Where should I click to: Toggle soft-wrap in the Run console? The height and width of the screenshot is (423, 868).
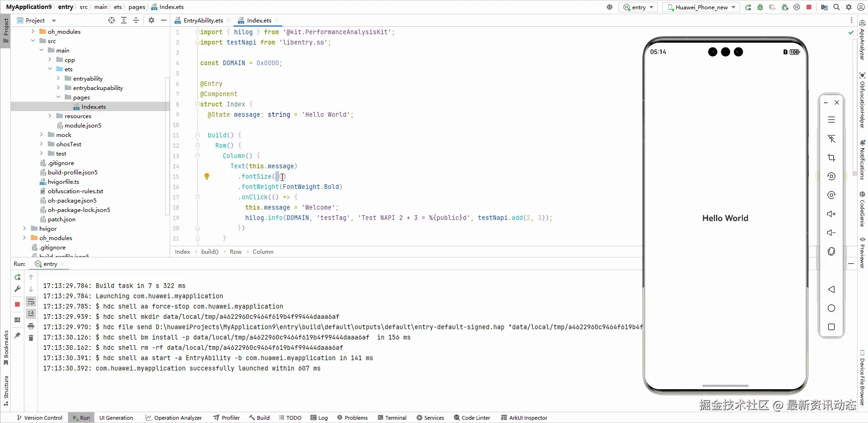[x=31, y=302]
